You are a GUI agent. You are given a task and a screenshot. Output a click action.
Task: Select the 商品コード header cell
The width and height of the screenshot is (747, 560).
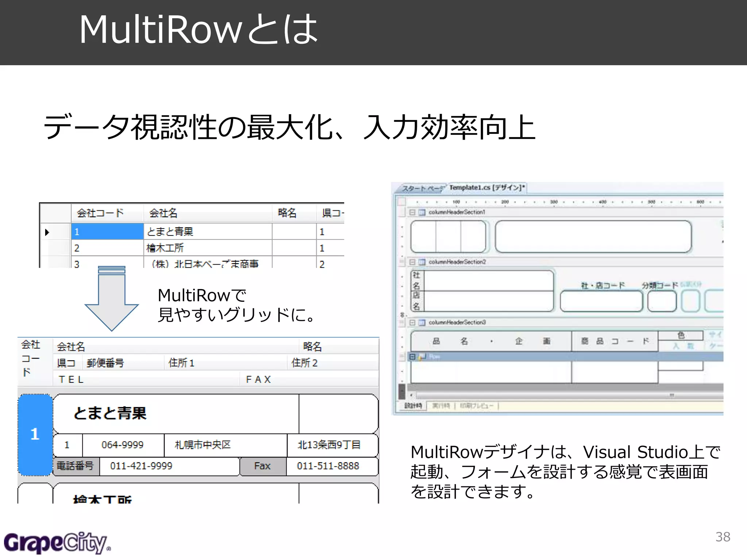coord(615,341)
